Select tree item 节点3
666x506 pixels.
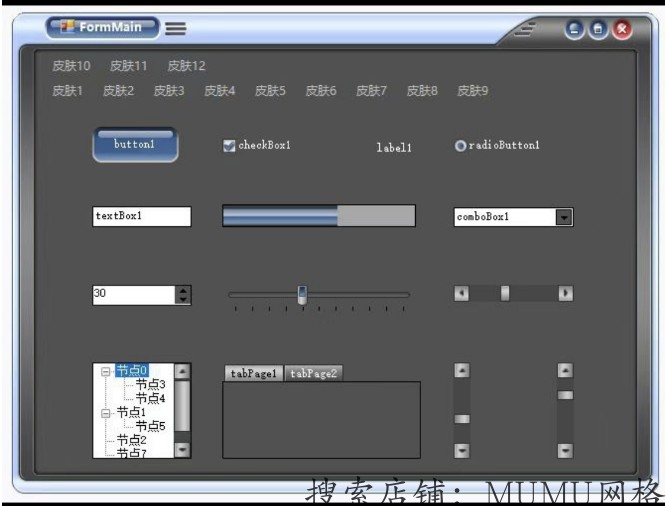(150, 384)
